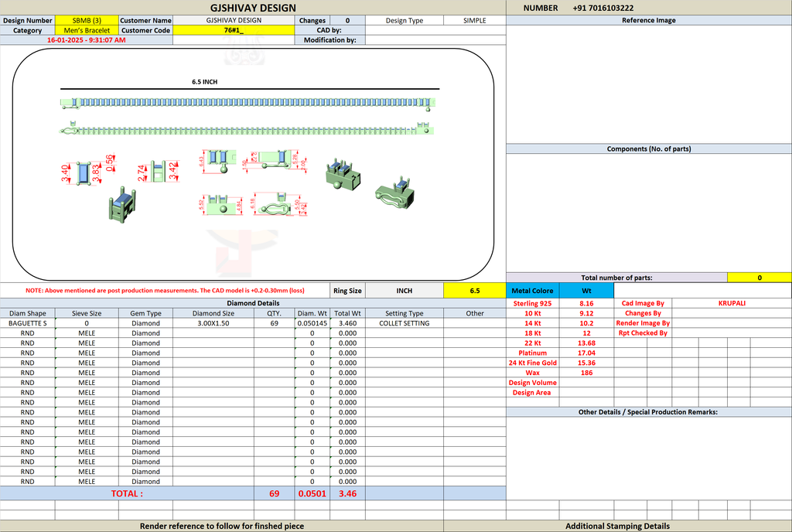Click the Diamond Details section header

[x=253, y=303]
